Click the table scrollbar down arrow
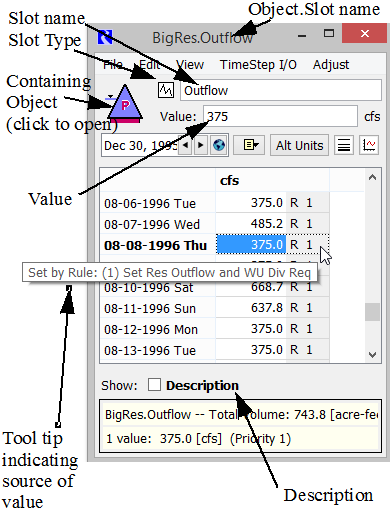Viewport: 391px width, 510px height. tap(373, 354)
